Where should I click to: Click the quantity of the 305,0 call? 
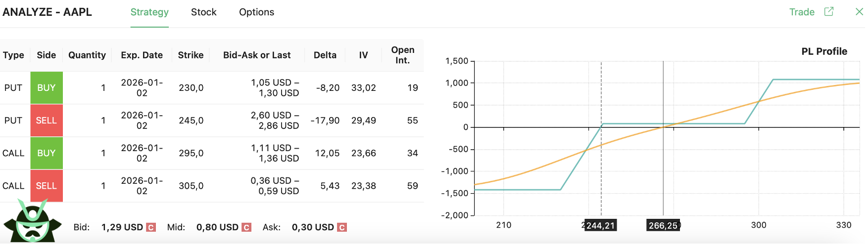(x=103, y=186)
